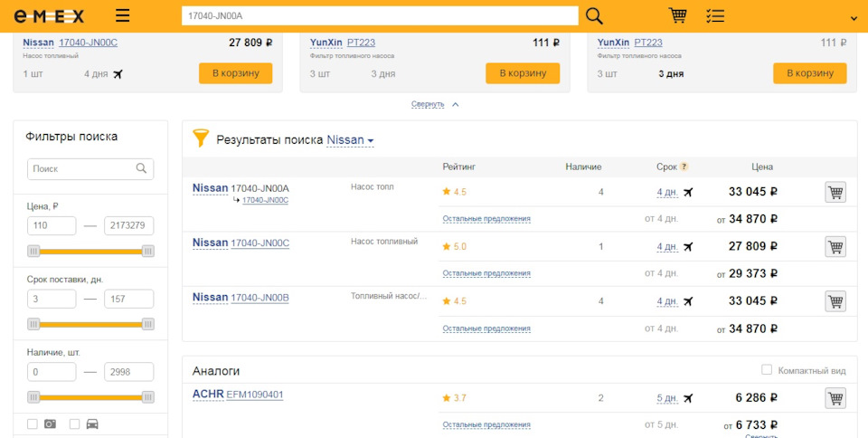Click cart icon for ACHR EFM1090401

[835, 398]
